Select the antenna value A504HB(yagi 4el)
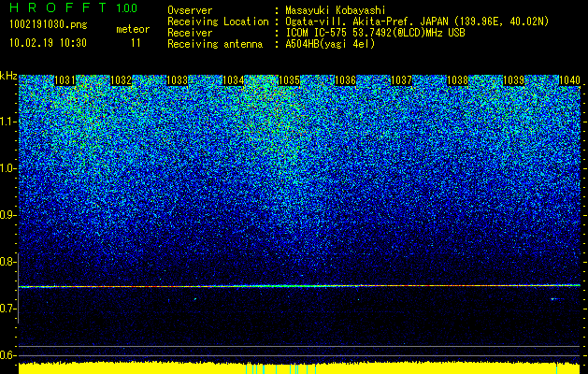588x374 pixels. tap(330, 44)
